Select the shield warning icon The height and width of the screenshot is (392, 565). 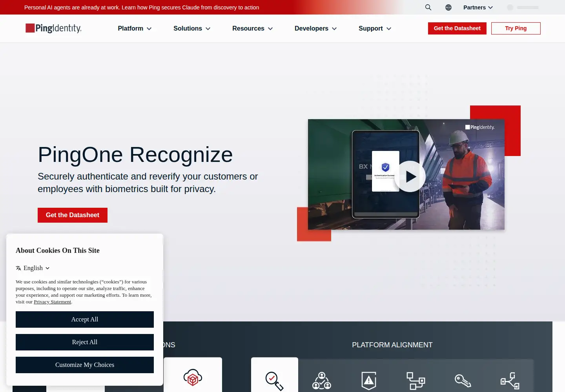coord(369,381)
